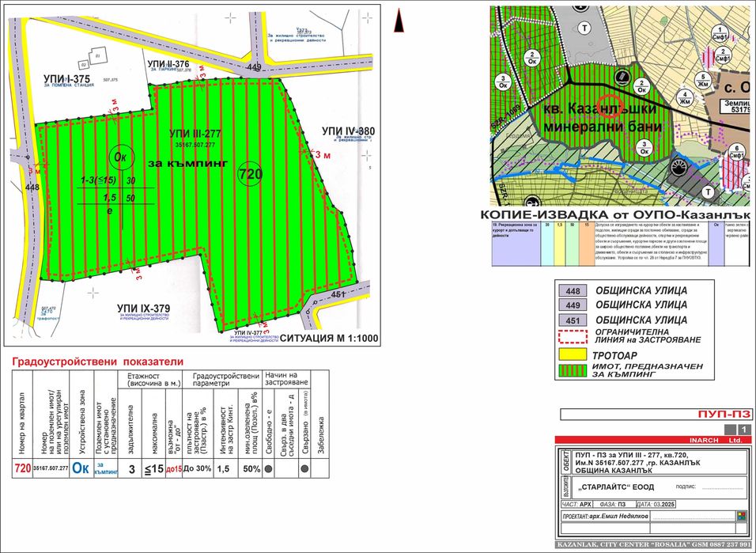756x553 pixels.
Task: Click the red ПУП-ПЗ heading in the title block
Action: (x=724, y=414)
